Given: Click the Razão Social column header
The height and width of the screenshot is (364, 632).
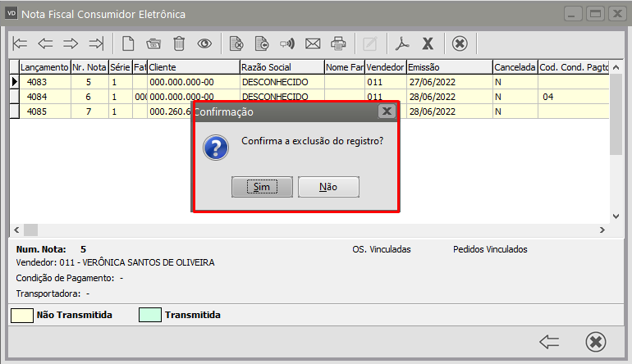Looking at the screenshot, I should [282, 67].
